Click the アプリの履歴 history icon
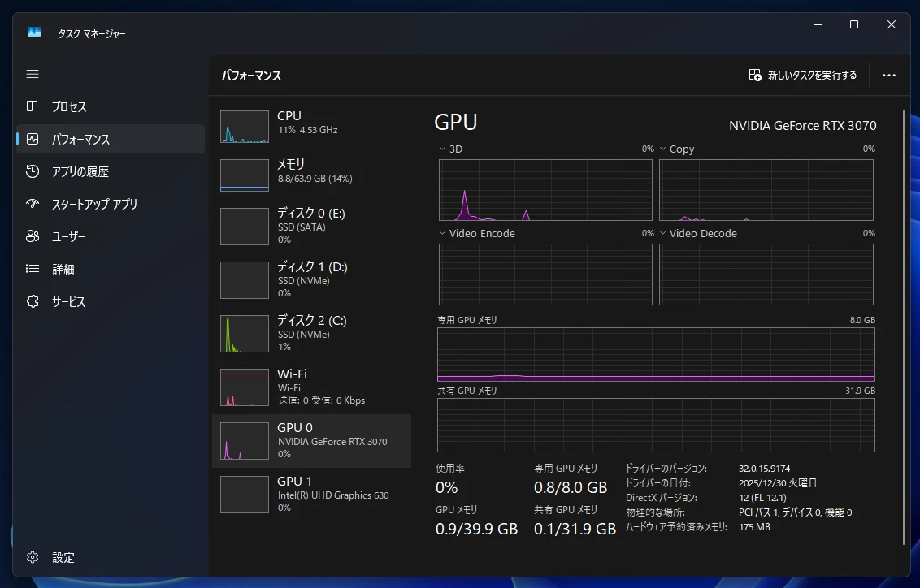This screenshot has width=920, height=588. [x=33, y=171]
